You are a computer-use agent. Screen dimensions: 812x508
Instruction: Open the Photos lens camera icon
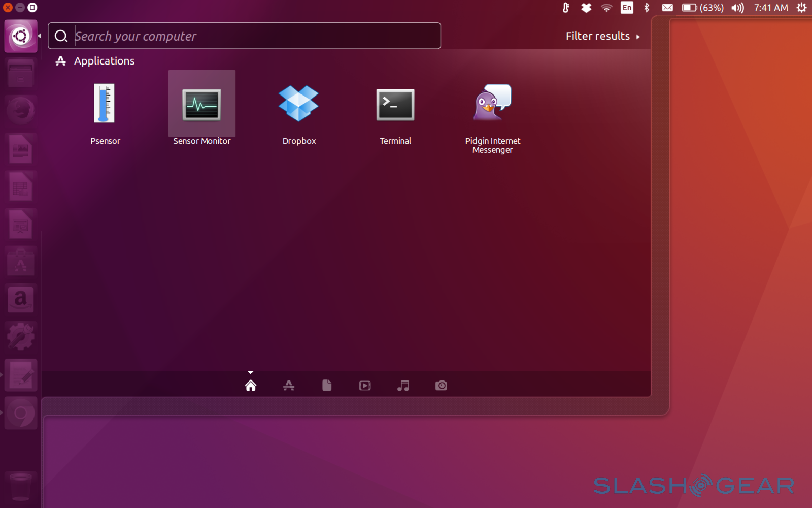[441, 386]
